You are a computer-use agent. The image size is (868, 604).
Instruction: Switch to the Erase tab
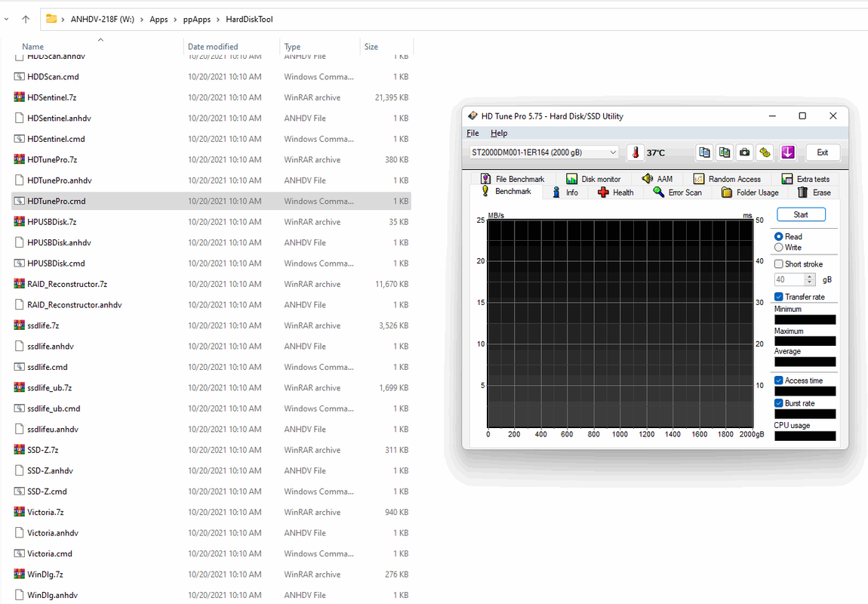click(814, 192)
